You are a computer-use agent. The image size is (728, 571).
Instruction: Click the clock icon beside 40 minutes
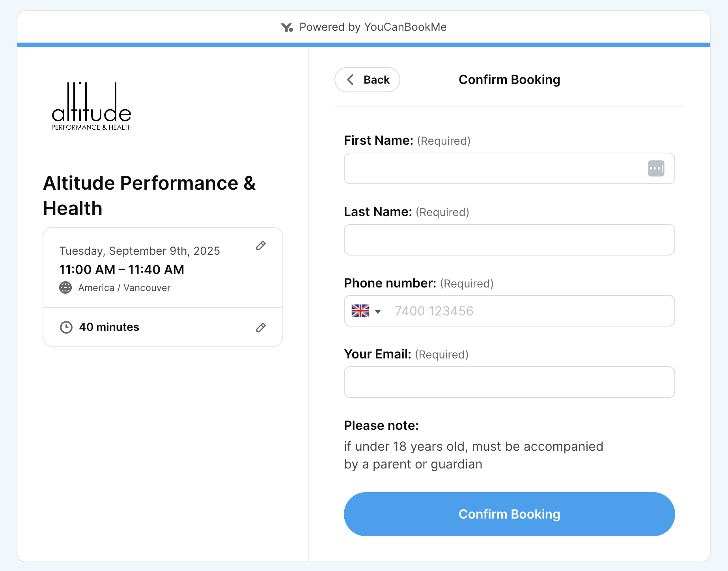(65, 327)
